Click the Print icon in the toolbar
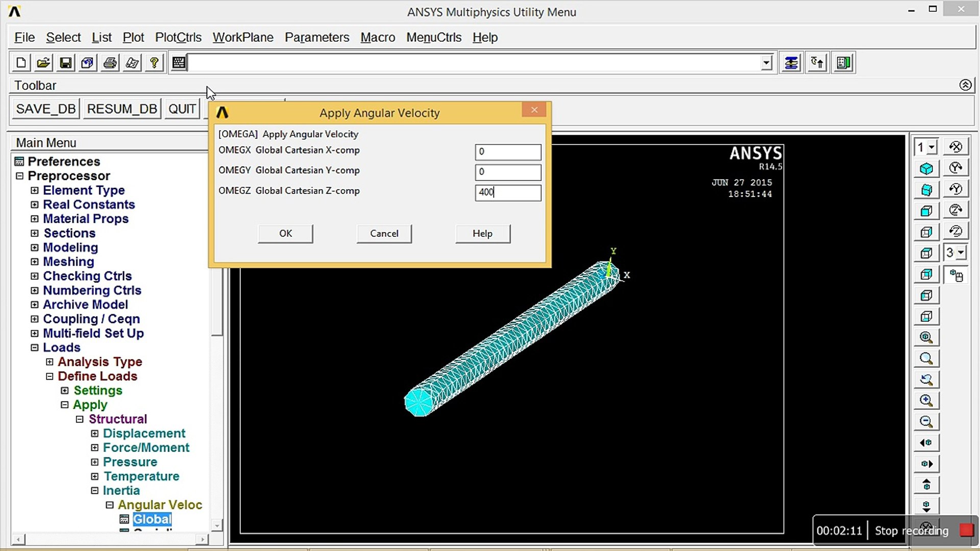 click(110, 63)
